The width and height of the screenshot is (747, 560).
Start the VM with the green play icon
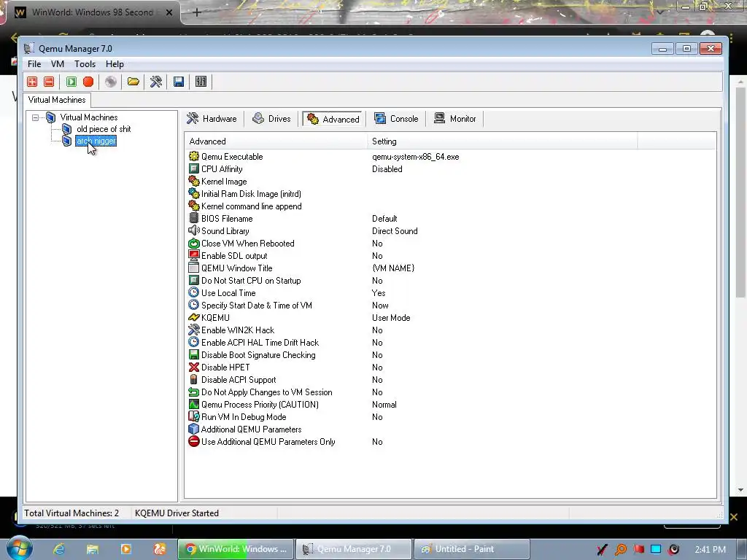(x=71, y=82)
